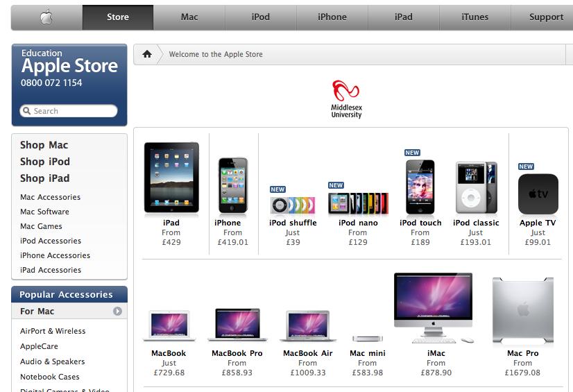Click inside the Search field
The height and width of the screenshot is (392, 573).
pyautogui.click(x=69, y=111)
